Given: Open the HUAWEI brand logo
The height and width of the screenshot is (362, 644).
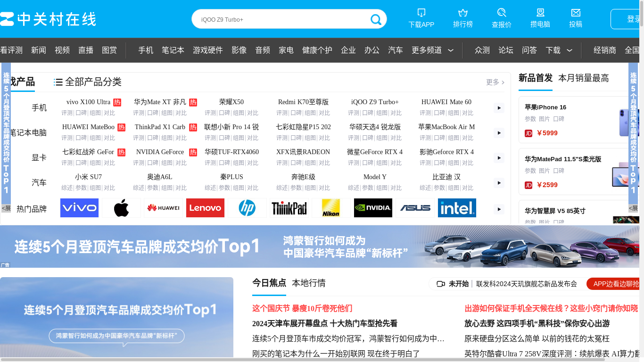Looking at the screenshot, I should [x=163, y=208].
